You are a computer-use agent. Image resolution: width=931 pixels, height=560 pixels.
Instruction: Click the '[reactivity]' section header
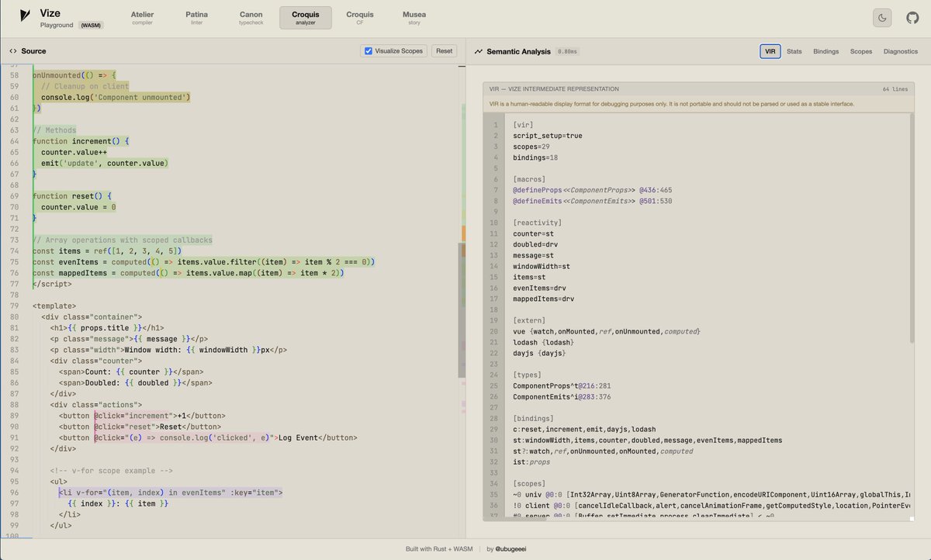tap(537, 223)
